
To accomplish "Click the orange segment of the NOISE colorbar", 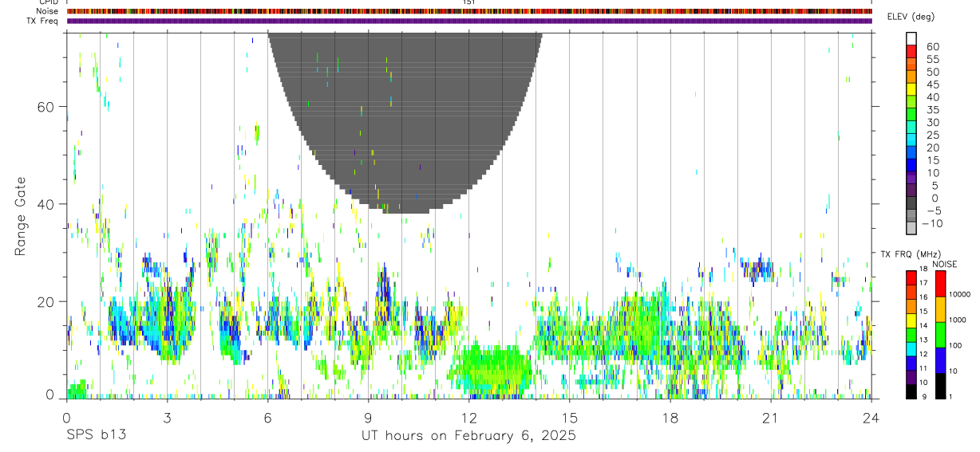I will (x=940, y=309).
